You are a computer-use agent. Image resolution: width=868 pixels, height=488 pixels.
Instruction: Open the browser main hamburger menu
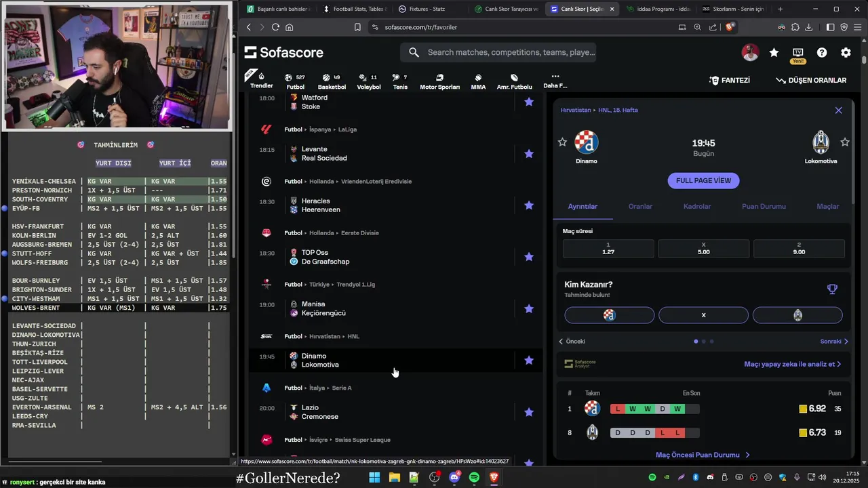click(857, 27)
